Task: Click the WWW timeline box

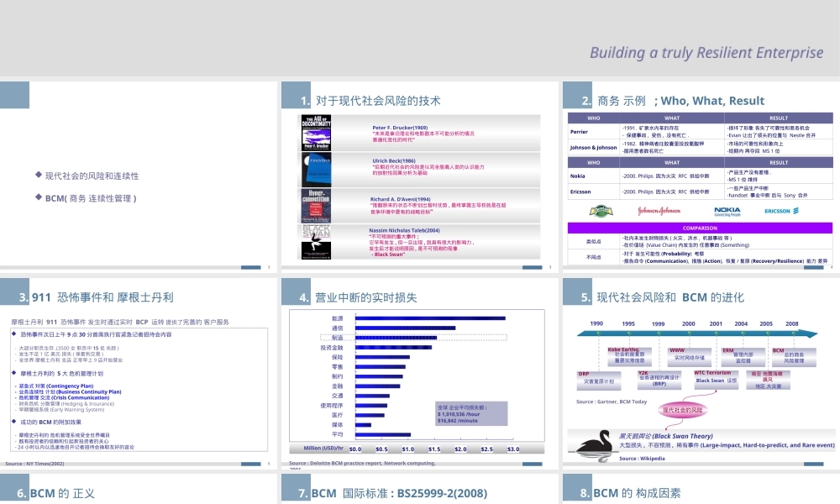Action: pyautogui.click(x=689, y=356)
